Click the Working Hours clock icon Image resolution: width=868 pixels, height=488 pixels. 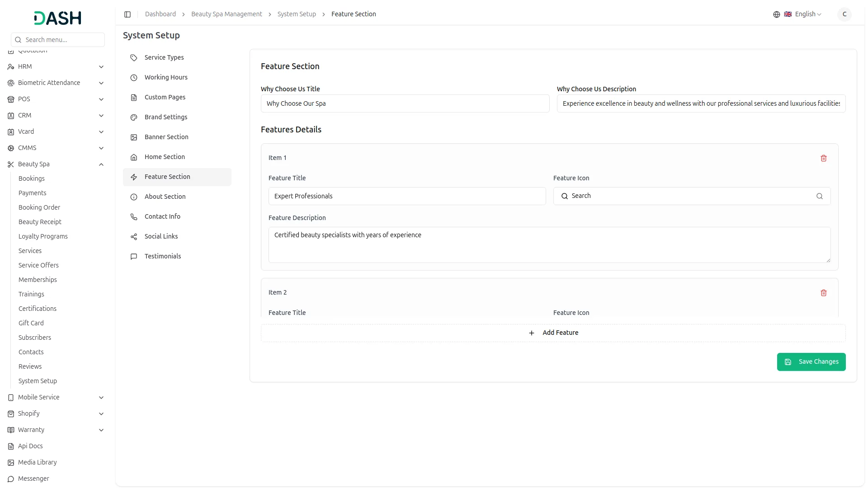pos(134,78)
